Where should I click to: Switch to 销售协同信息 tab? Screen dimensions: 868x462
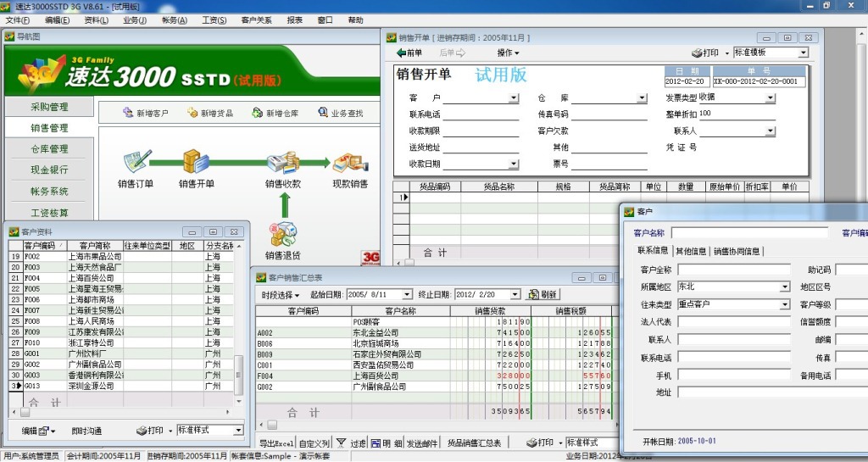[x=737, y=251]
